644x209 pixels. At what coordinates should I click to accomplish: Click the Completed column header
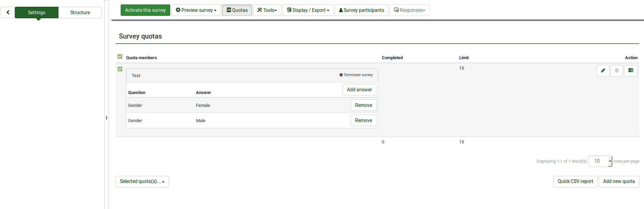(392, 58)
